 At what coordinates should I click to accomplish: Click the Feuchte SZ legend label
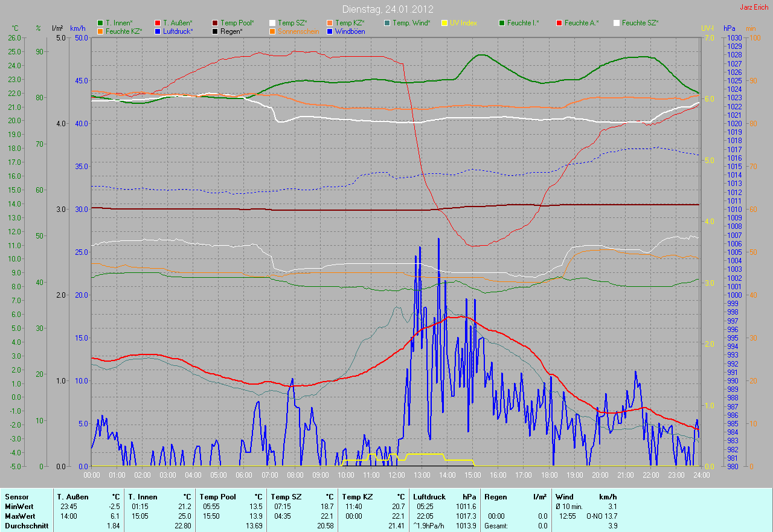tap(640, 23)
